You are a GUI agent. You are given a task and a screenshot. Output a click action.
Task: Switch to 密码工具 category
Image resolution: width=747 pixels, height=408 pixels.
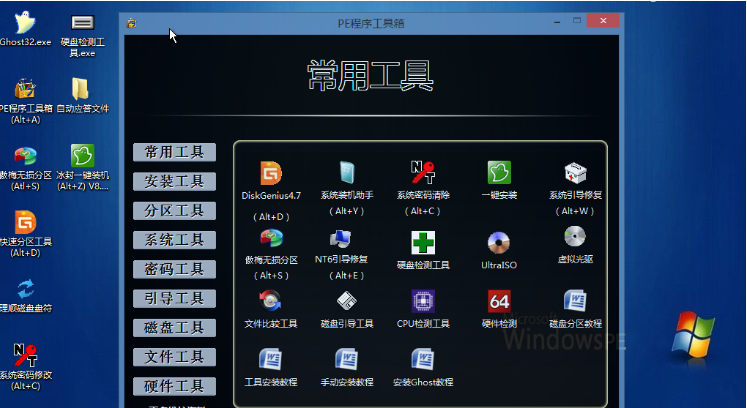(x=174, y=270)
